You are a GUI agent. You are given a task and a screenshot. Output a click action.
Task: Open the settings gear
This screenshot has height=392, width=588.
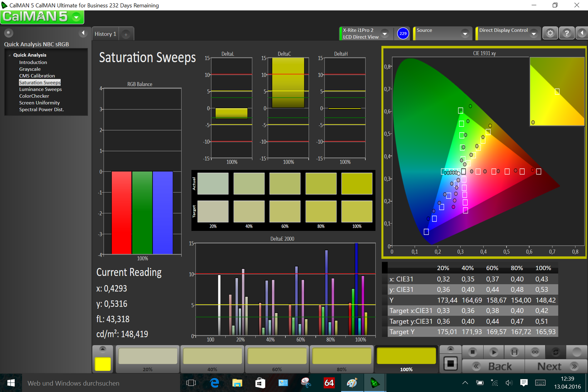(x=550, y=33)
